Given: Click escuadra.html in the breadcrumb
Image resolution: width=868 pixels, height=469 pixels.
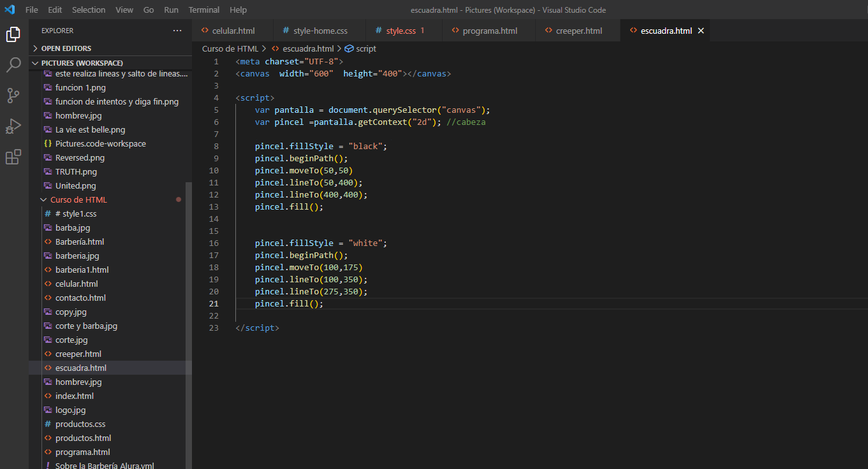Looking at the screenshot, I should (308, 48).
